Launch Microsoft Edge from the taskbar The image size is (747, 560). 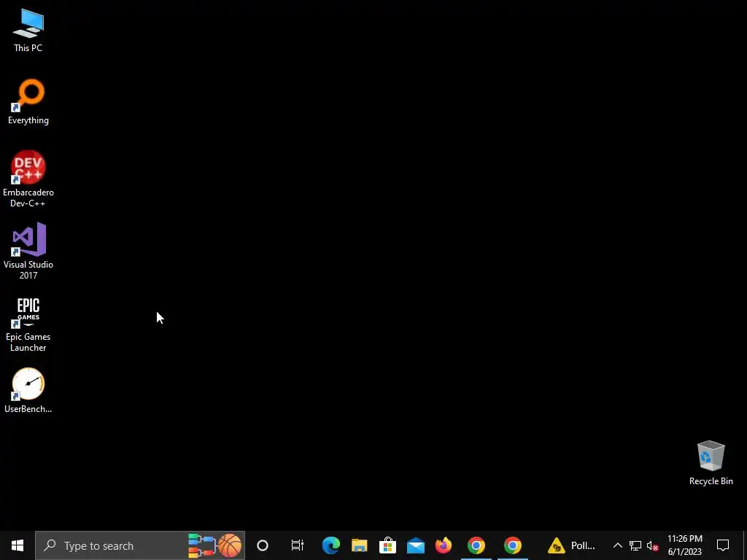coord(330,545)
